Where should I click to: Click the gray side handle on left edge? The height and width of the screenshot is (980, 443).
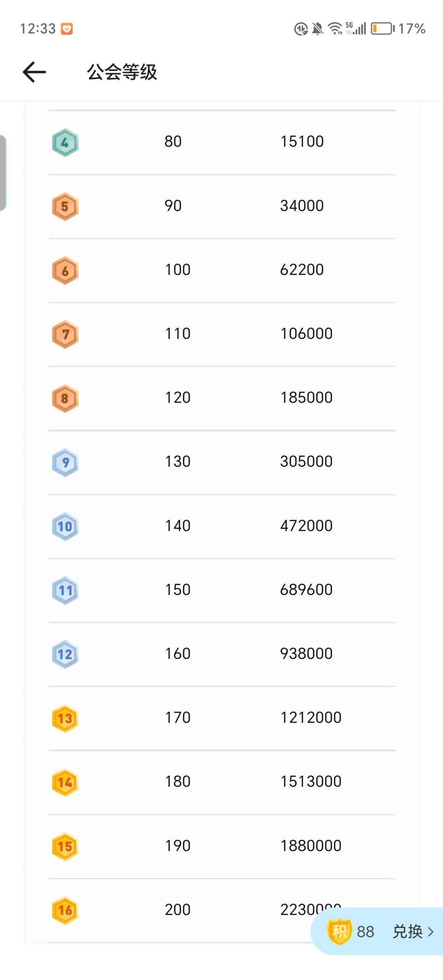(3, 172)
